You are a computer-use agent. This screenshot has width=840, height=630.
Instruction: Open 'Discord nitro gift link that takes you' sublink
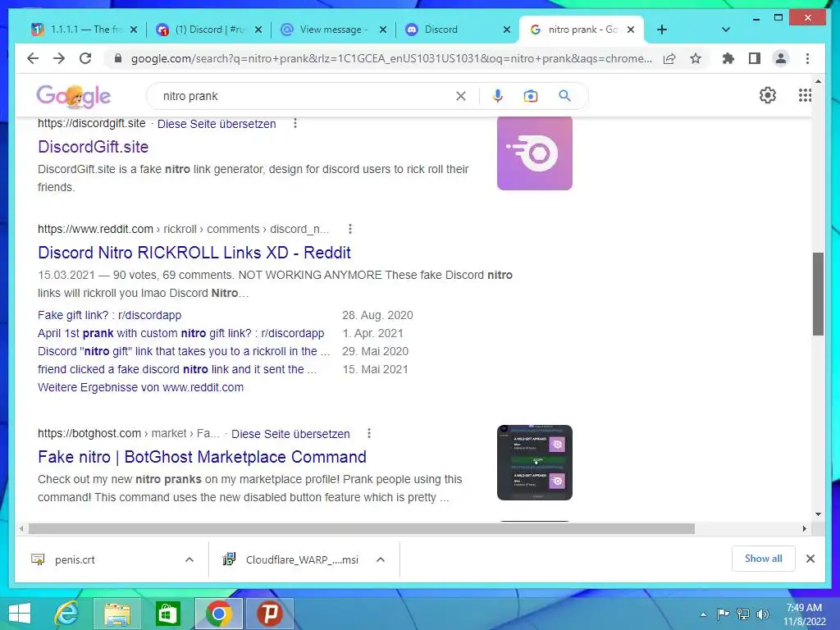point(184,351)
